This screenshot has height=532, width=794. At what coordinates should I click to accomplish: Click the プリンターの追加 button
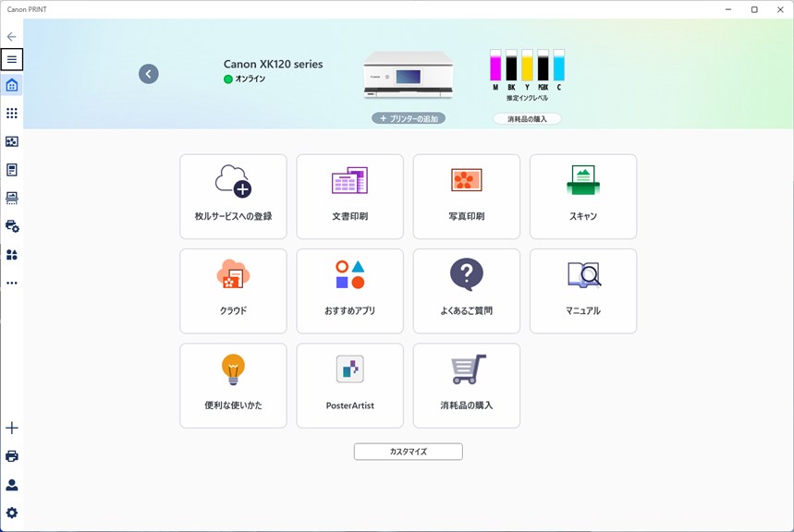[x=409, y=118]
